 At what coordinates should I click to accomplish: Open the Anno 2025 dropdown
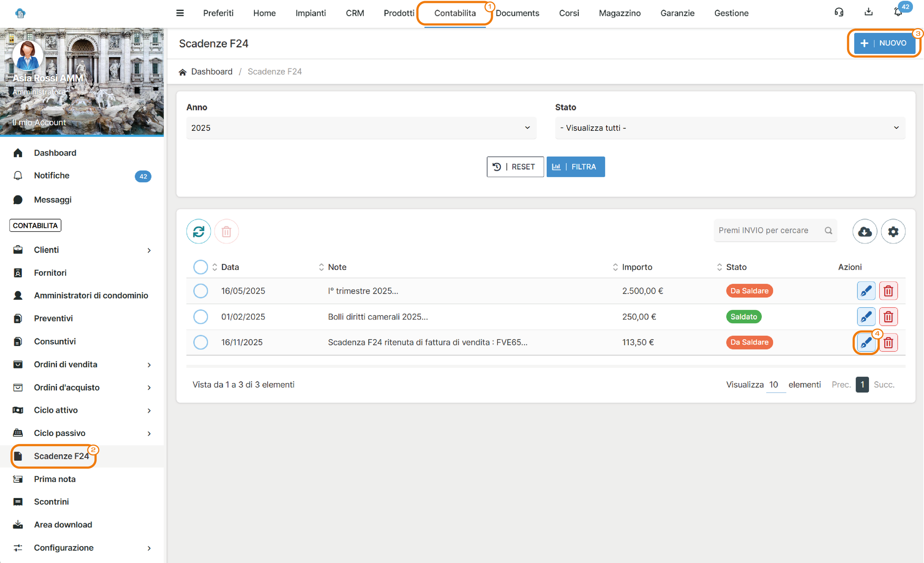pos(361,128)
